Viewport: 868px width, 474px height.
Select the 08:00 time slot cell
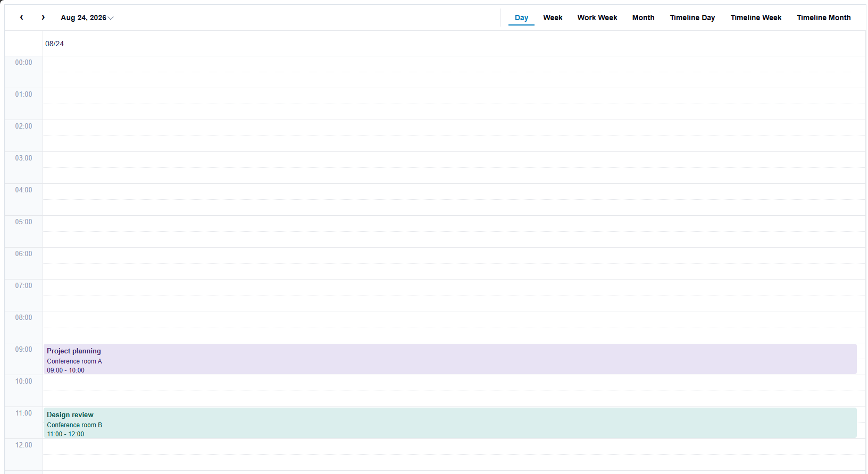[454, 319]
